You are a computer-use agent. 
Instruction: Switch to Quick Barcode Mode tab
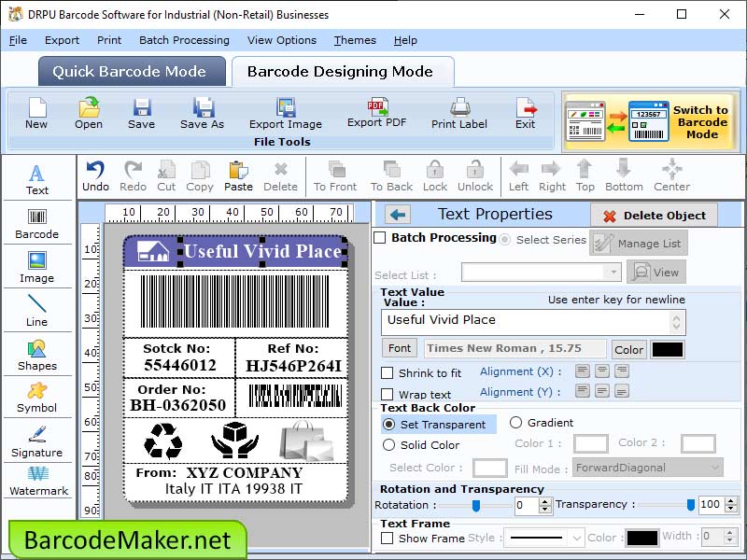point(131,71)
